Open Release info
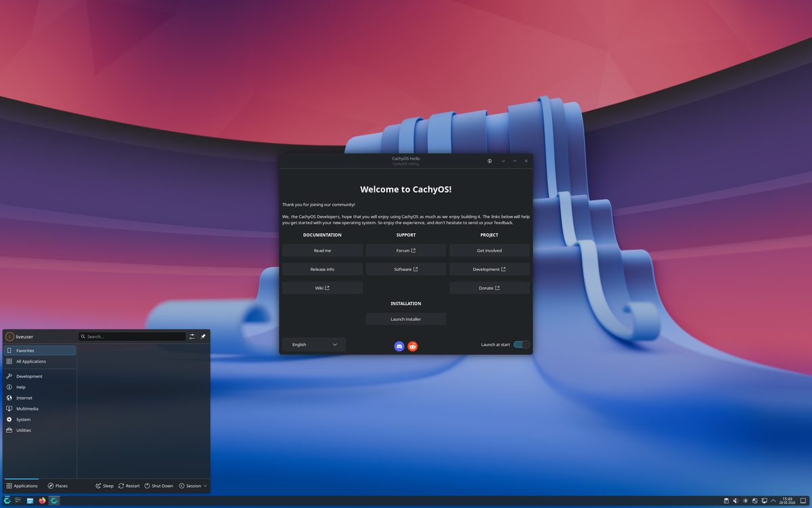Image resolution: width=812 pixels, height=508 pixels. [322, 270]
